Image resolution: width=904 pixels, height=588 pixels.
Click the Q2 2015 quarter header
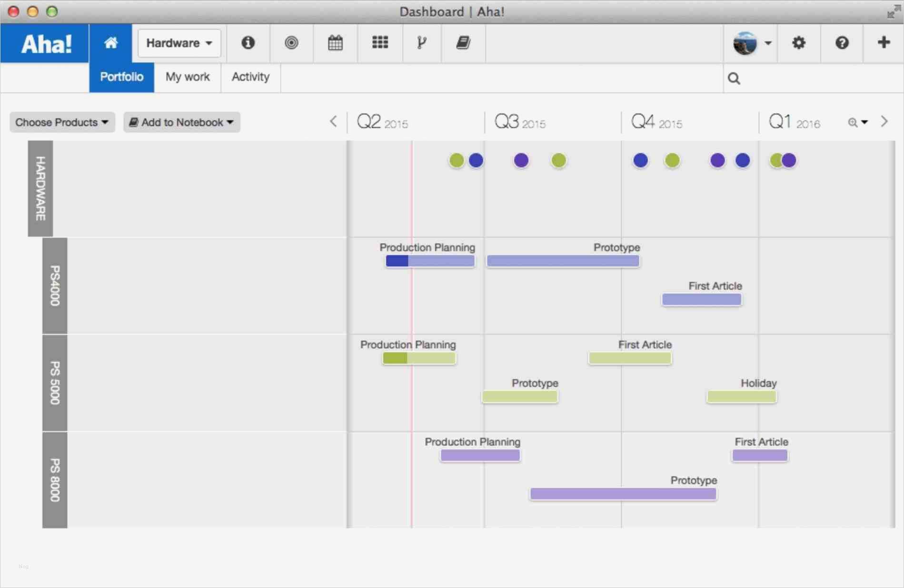(x=382, y=122)
